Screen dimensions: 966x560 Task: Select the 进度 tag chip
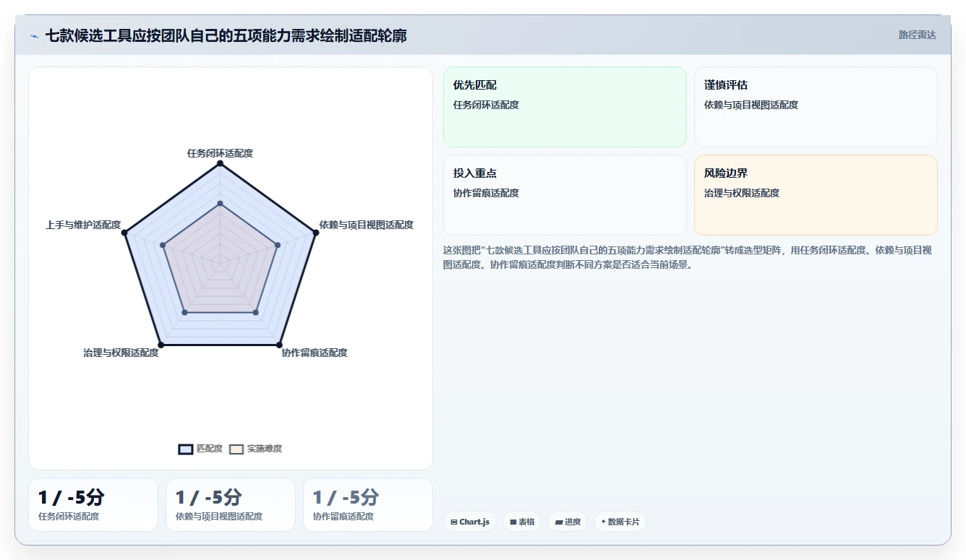click(x=568, y=522)
